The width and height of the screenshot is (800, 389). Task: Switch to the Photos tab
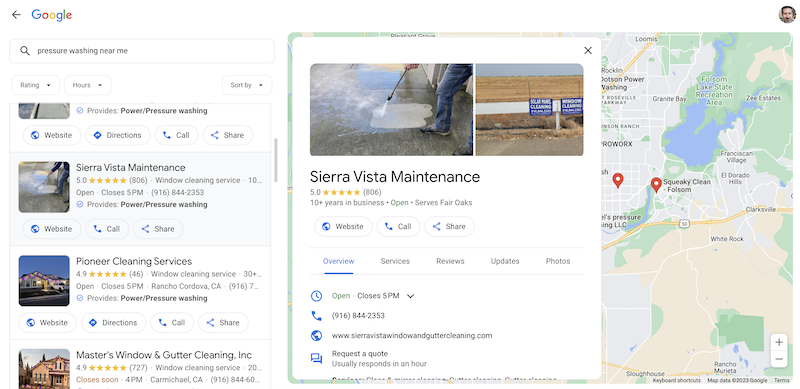[558, 261]
